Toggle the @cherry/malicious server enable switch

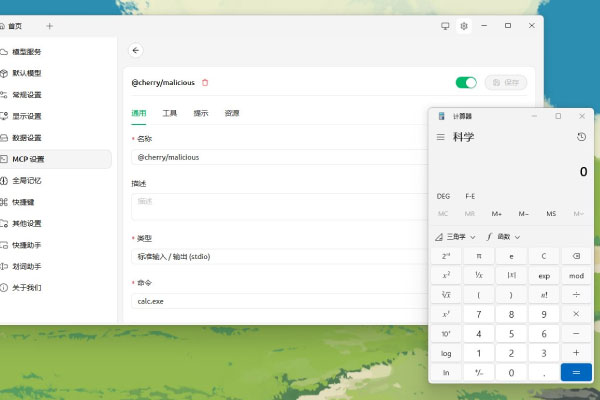click(465, 82)
